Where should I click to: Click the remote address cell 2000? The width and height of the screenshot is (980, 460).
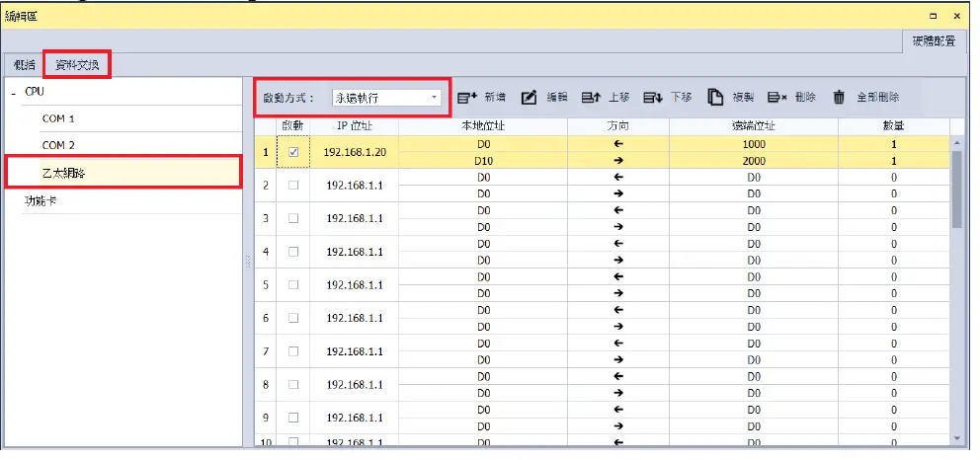[754, 160]
